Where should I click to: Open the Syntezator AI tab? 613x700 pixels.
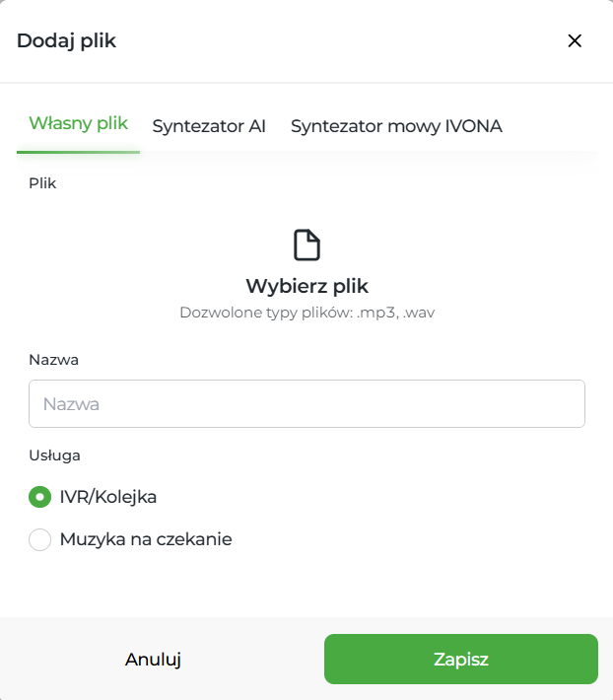click(x=209, y=126)
